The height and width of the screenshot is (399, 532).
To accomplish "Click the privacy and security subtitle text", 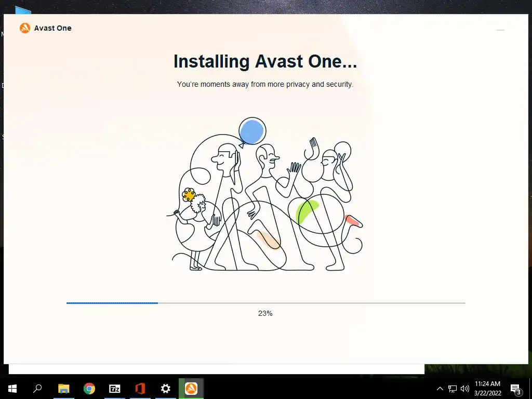I will pos(265,84).
